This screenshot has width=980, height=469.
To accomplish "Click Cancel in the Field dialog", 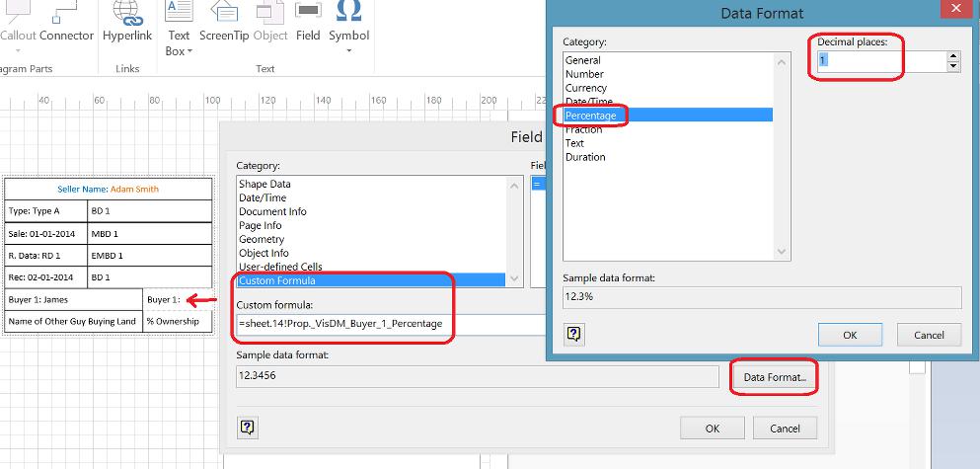I will [x=785, y=428].
